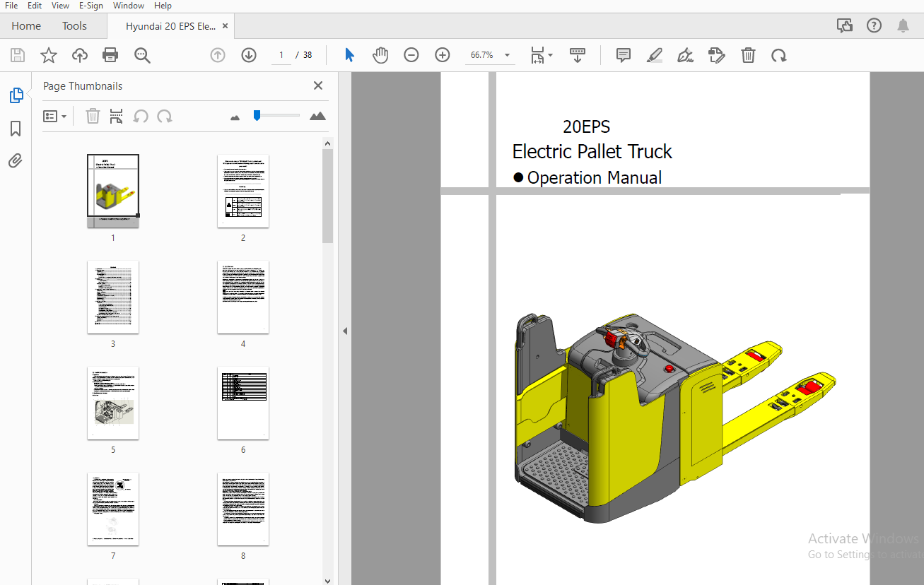This screenshot has width=924, height=585.
Task: Expand the thumbnails options menu dropdown
Action: pyautogui.click(x=54, y=116)
